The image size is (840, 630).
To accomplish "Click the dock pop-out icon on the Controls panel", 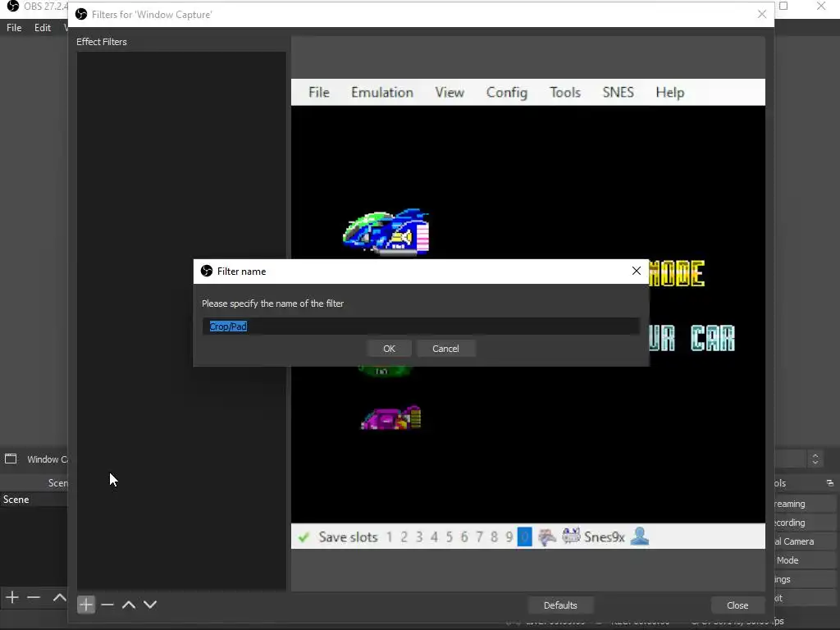I will point(830,482).
